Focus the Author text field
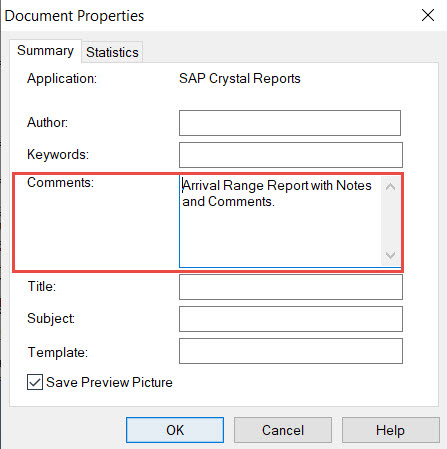 [290, 123]
